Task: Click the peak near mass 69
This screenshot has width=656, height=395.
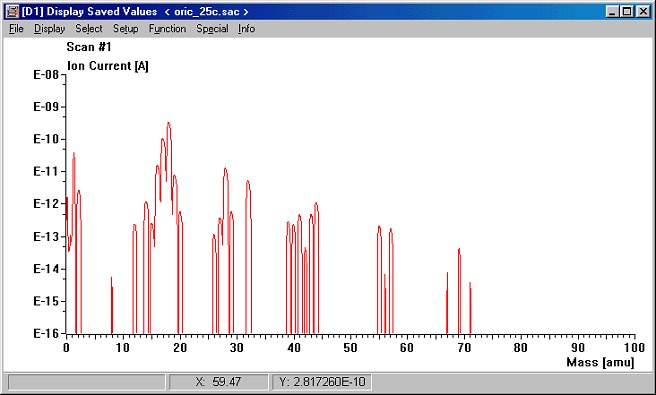Action: 459,250
